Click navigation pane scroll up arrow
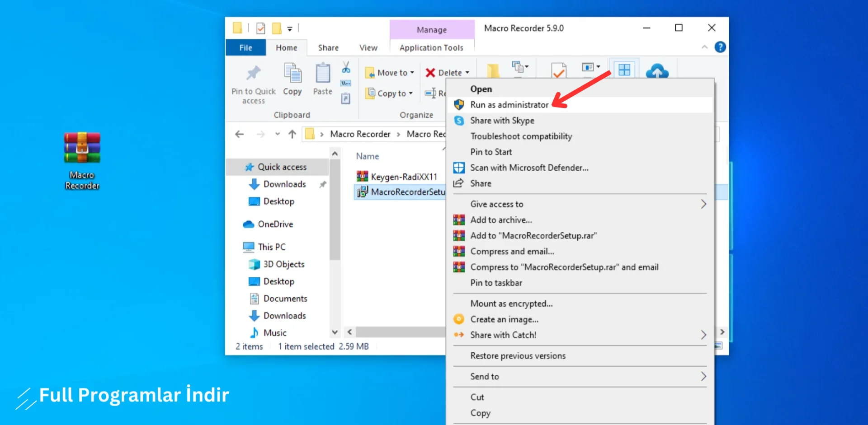Viewport: 868px width, 425px height. 335,154
